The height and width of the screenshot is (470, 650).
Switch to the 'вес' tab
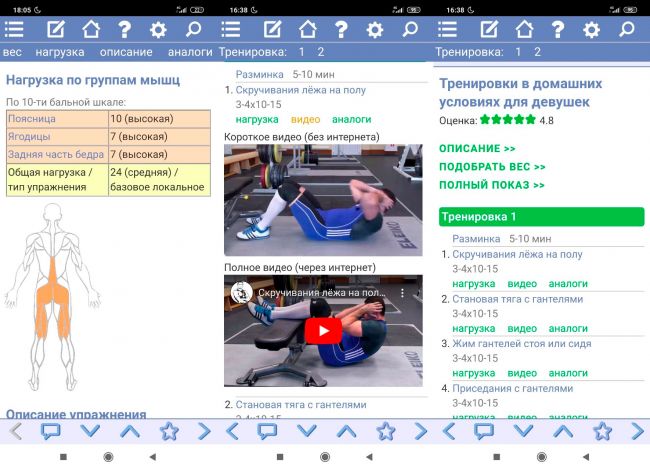[12, 52]
